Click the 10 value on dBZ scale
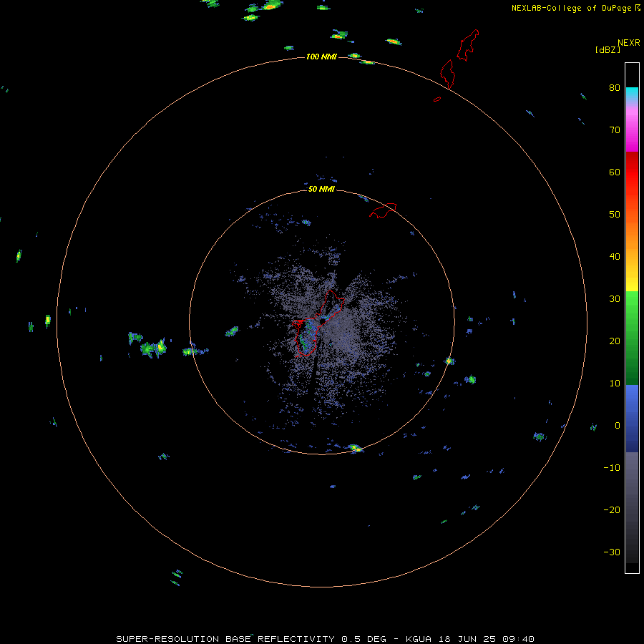This screenshot has height=644, width=644. click(615, 384)
